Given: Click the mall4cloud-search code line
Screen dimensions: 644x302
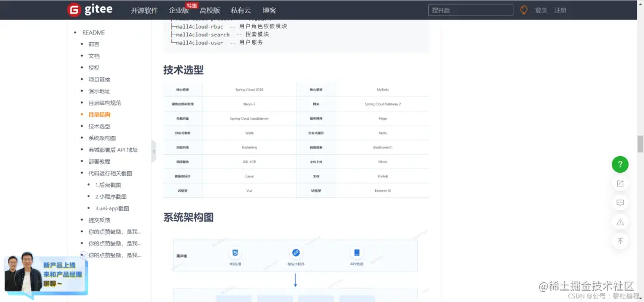Looking at the screenshot, I should [x=219, y=35].
